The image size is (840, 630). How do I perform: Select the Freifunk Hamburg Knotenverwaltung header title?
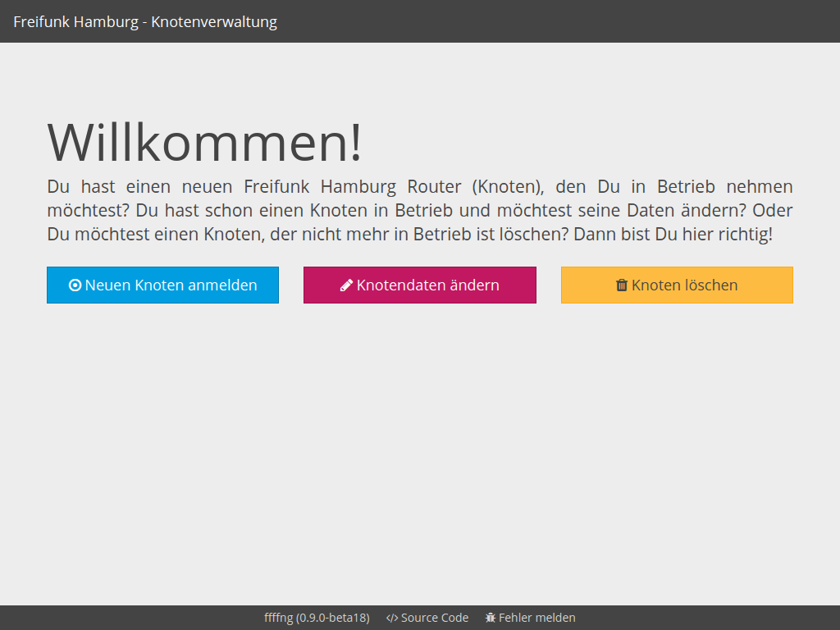coord(144,21)
